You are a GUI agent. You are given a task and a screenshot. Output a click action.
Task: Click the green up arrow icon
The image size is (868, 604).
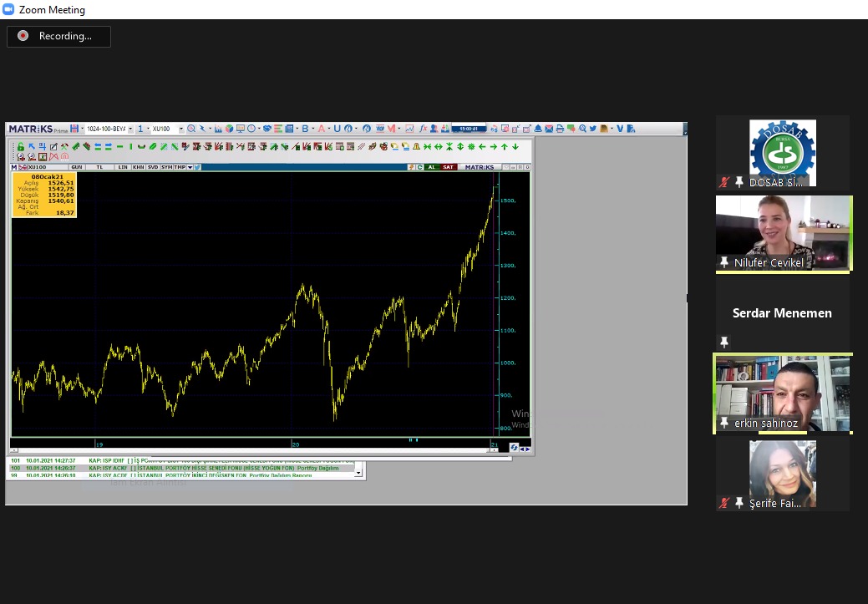pyautogui.click(x=505, y=147)
